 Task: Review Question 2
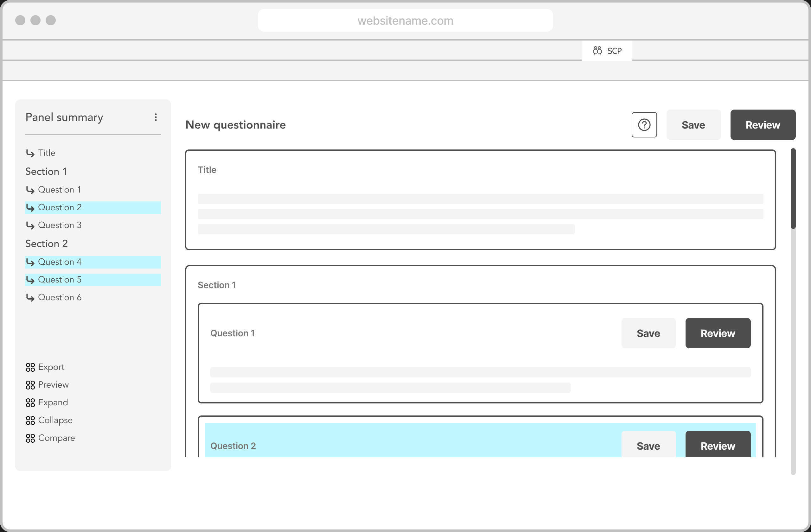coord(718,444)
